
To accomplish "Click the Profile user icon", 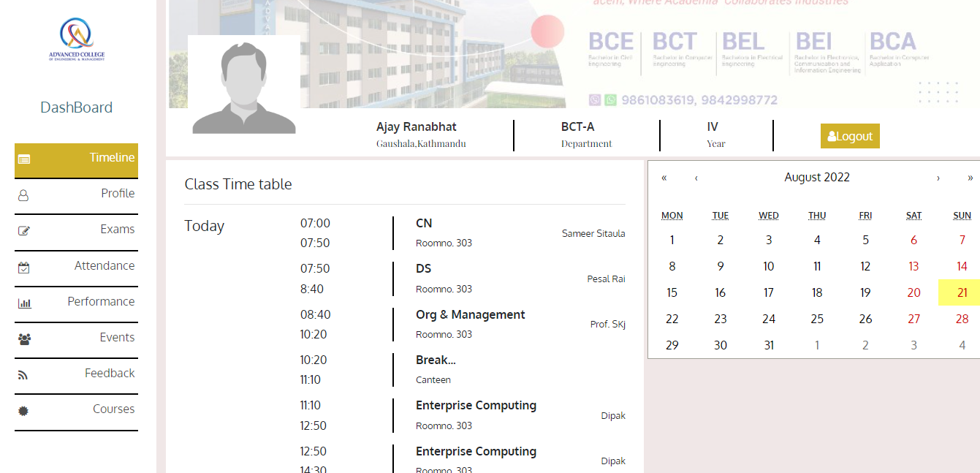I will click(23, 195).
